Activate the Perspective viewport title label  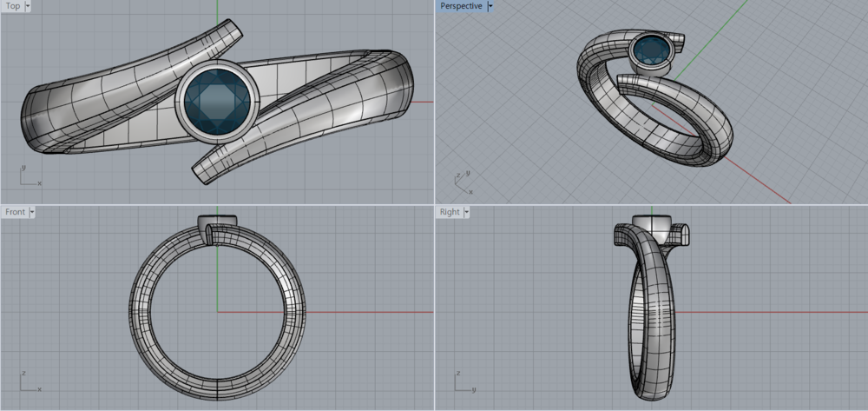[x=461, y=6]
